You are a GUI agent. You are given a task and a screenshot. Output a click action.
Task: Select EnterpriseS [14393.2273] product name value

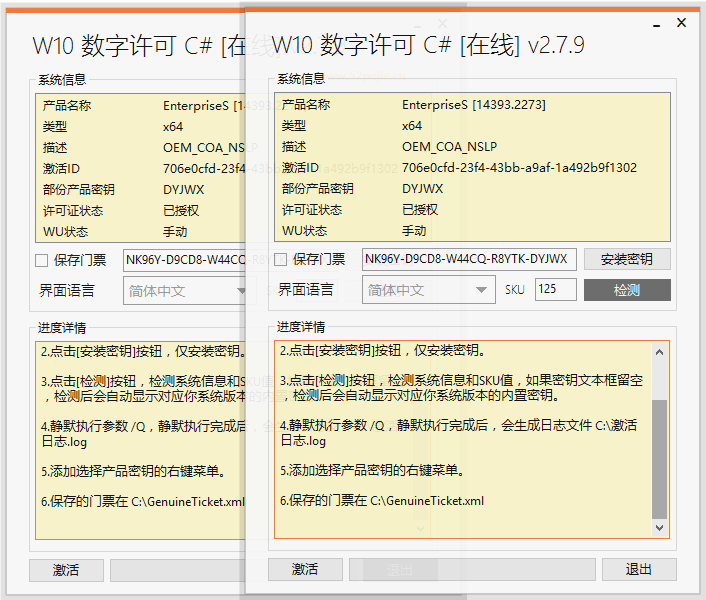(474, 105)
